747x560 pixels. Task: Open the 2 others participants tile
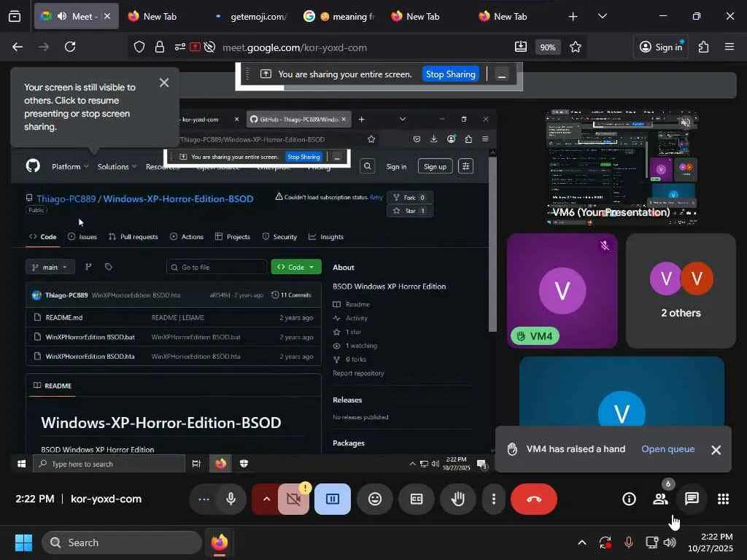click(681, 291)
